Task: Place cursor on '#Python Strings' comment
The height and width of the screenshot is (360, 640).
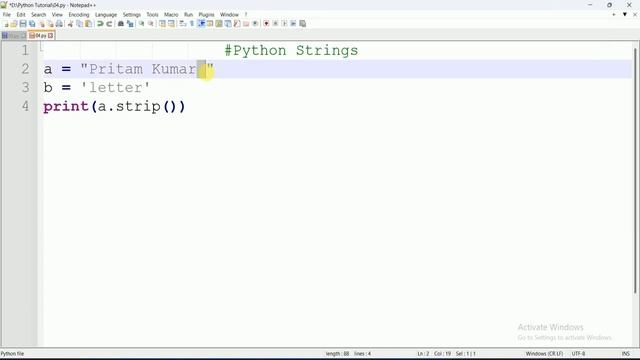Action: (x=291, y=51)
